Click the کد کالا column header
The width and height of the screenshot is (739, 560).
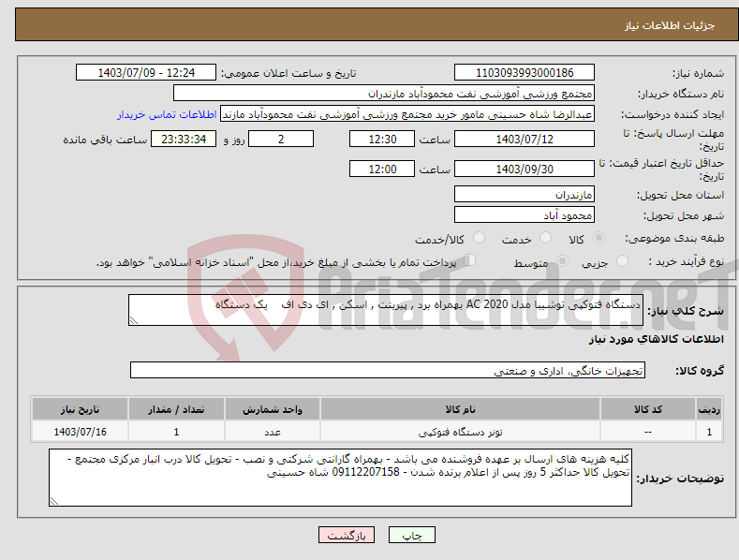pos(648,409)
